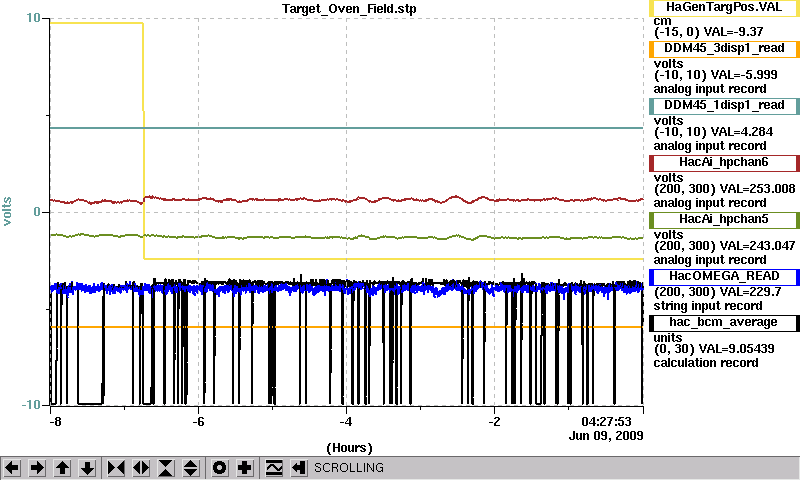Click the y-axis -10 tick label
Image resolution: width=800 pixels, height=480 pixels.
point(31,405)
